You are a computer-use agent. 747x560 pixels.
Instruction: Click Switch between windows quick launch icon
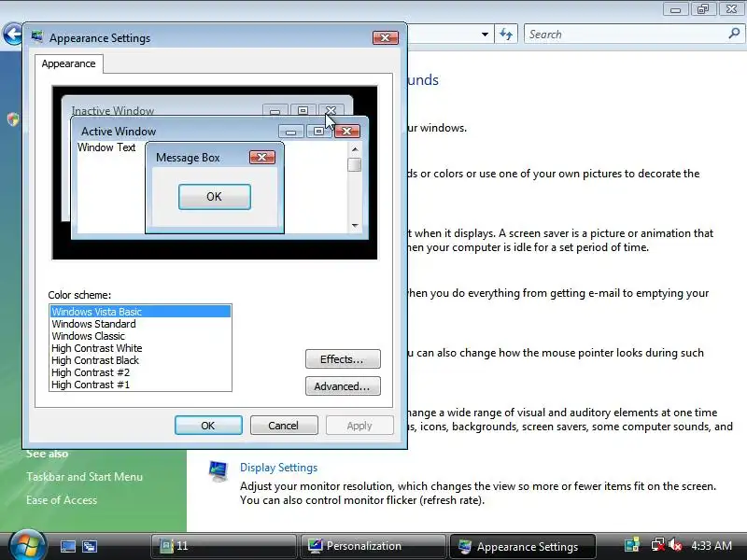point(89,546)
